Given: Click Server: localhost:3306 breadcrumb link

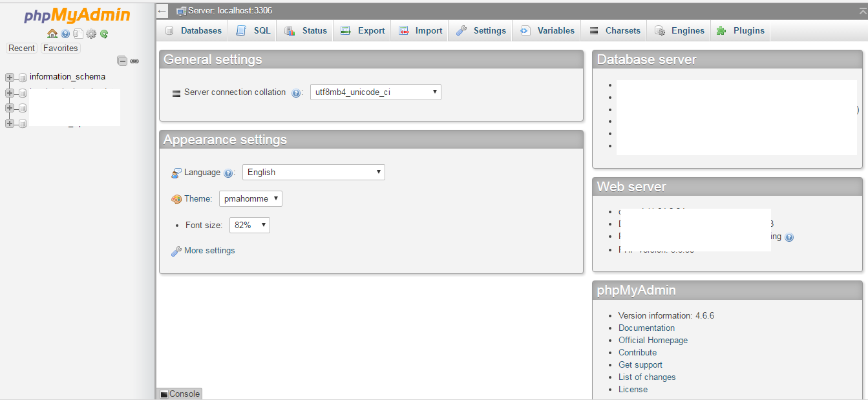Looking at the screenshot, I should 230,11.
